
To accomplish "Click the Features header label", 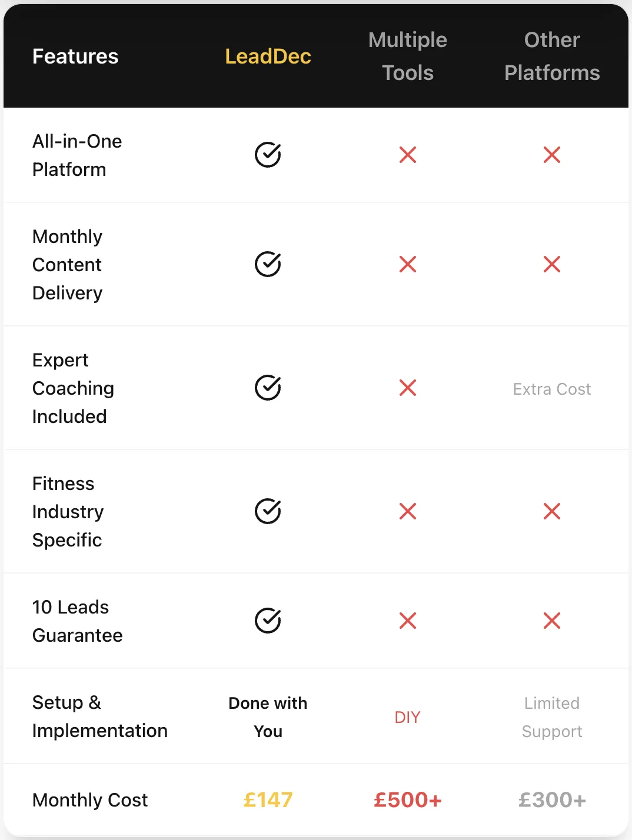I will 75,56.
